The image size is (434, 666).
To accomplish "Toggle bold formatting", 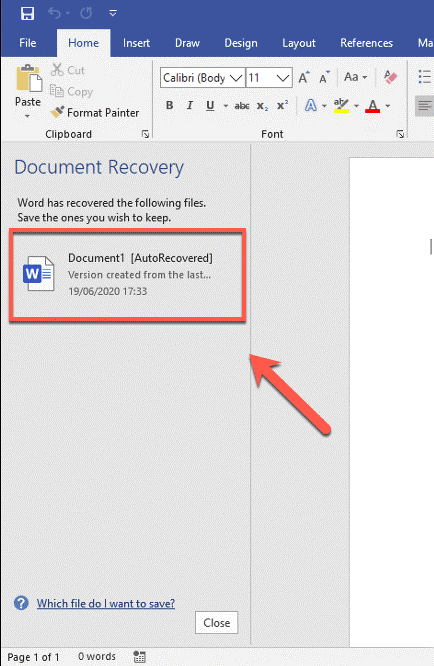I will pyautogui.click(x=169, y=105).
